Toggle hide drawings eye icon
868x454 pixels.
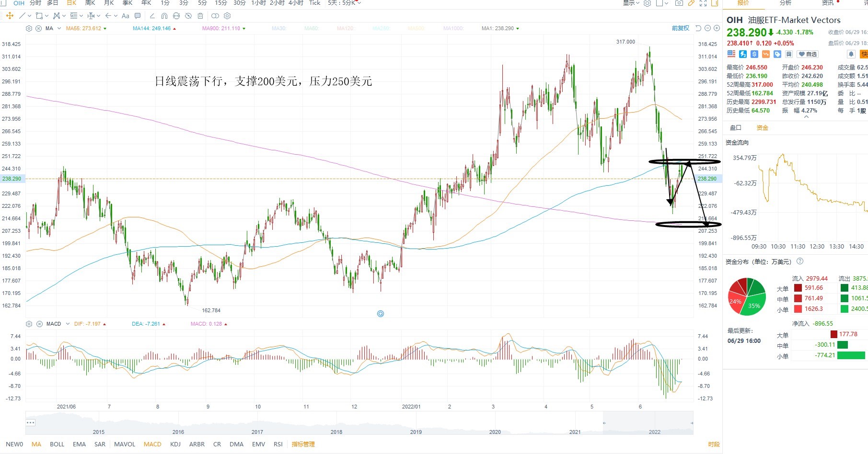coord(188,16)
